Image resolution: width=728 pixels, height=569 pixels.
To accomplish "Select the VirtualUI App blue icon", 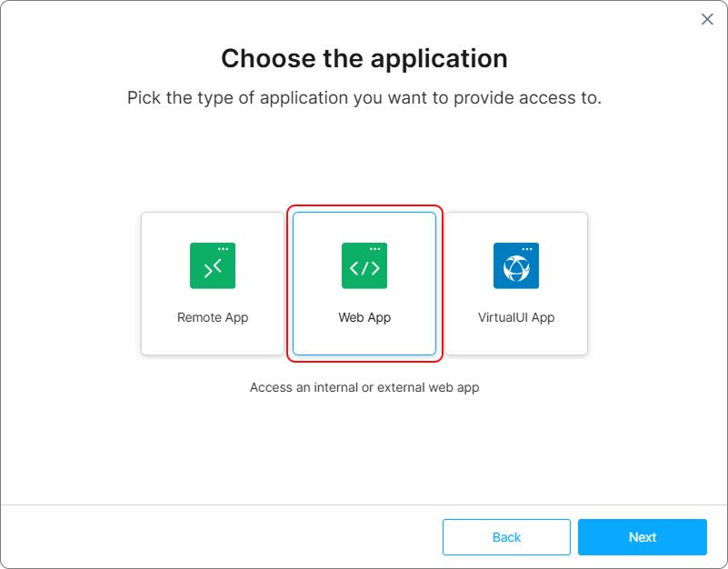I will (x=516, y=265).
